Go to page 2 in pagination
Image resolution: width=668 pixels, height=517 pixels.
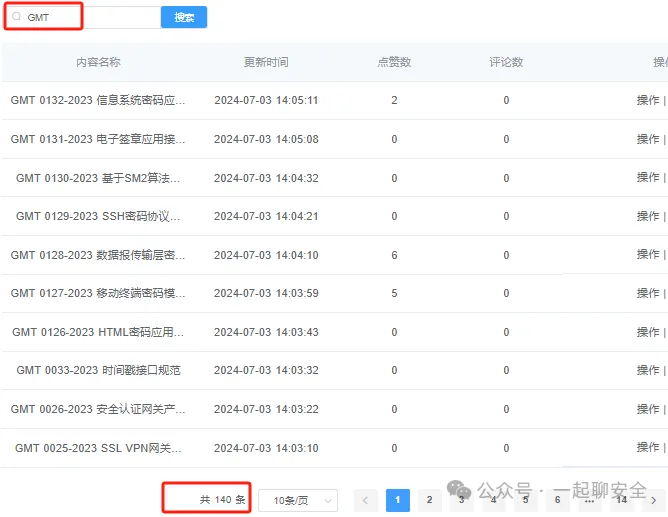point(429,500)
